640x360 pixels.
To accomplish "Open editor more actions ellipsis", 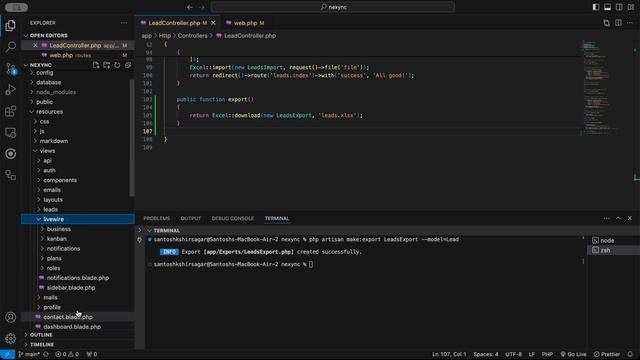I will (630, 23).
